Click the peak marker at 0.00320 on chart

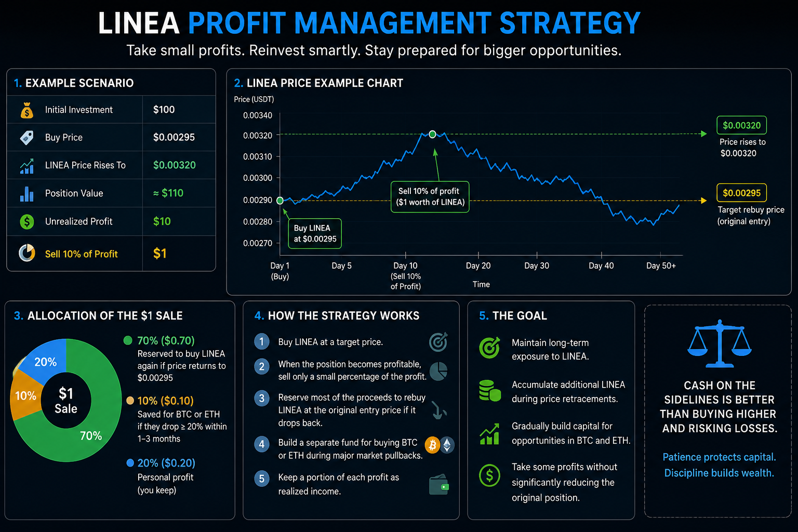click(x=432, y=135)
